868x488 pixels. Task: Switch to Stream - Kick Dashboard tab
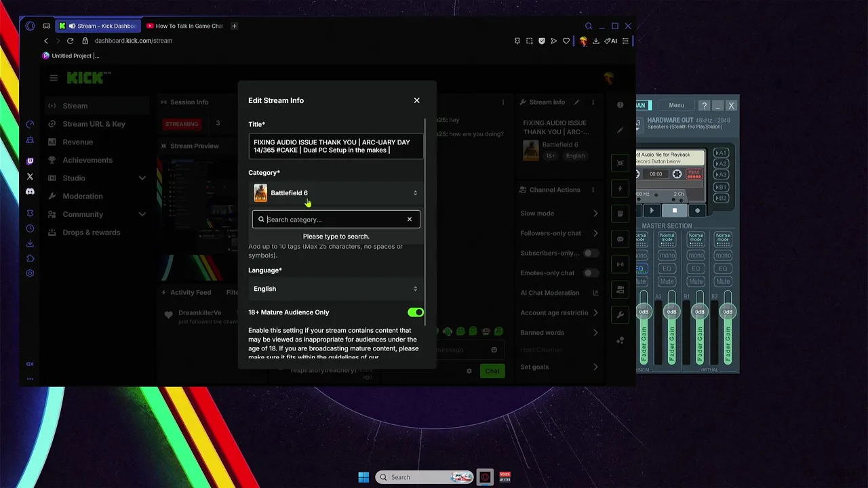click(99, 26)
